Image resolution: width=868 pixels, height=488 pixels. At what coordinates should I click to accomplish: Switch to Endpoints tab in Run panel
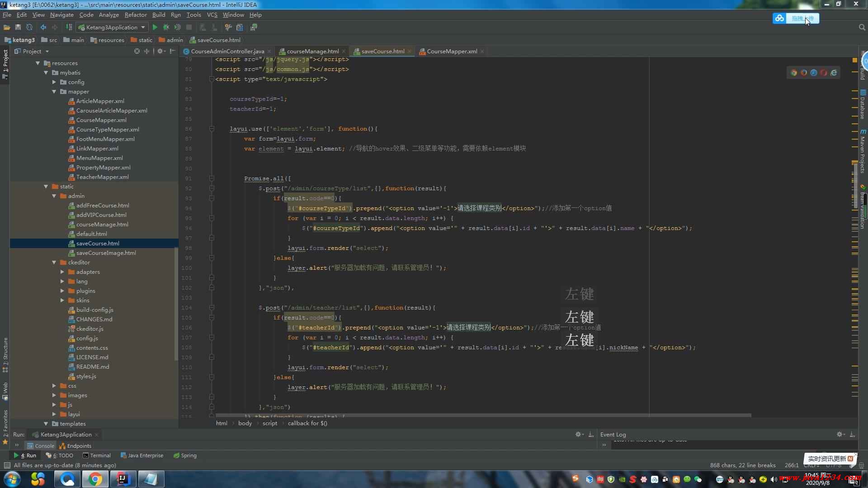[x=75, y=446]
